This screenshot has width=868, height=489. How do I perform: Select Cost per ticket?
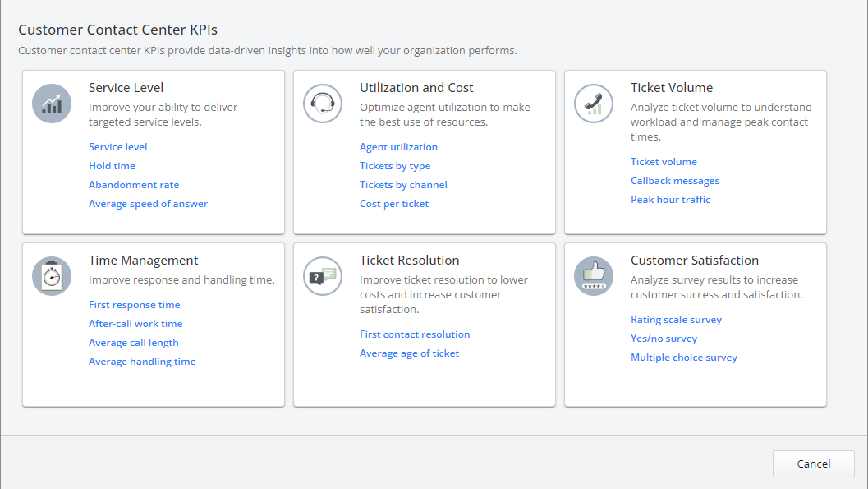click(x=394, y=203)
